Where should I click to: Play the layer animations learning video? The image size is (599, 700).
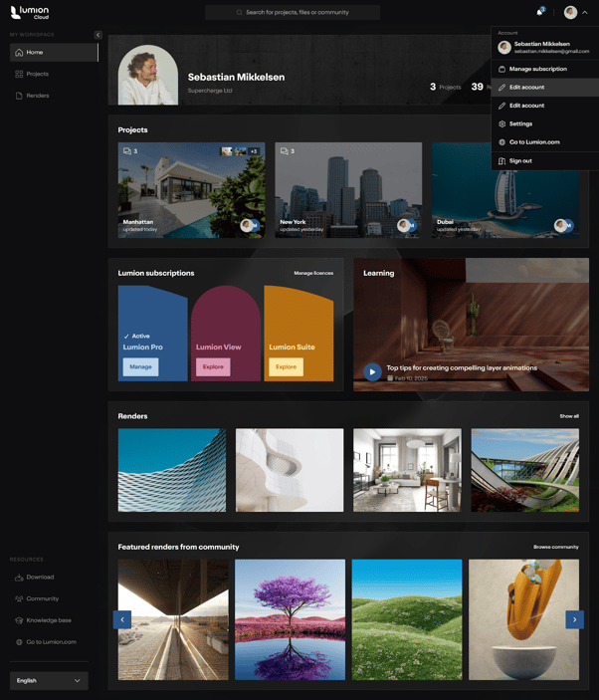tap(372, 372)
